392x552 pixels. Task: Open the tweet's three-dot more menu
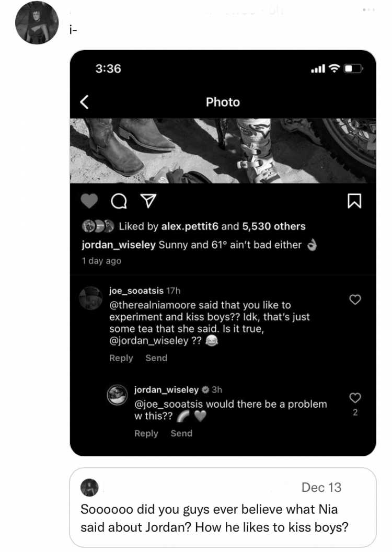point(368,10)
